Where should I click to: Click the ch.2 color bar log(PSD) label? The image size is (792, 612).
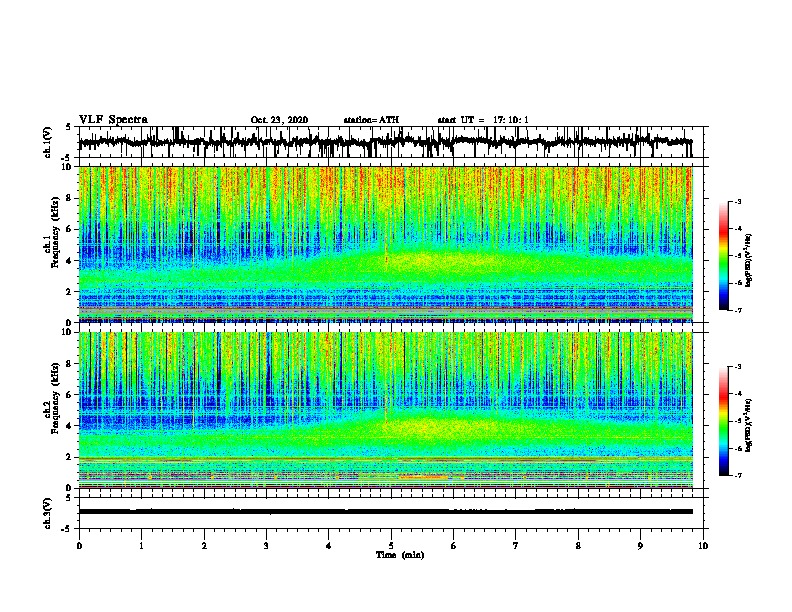(749, 425)
